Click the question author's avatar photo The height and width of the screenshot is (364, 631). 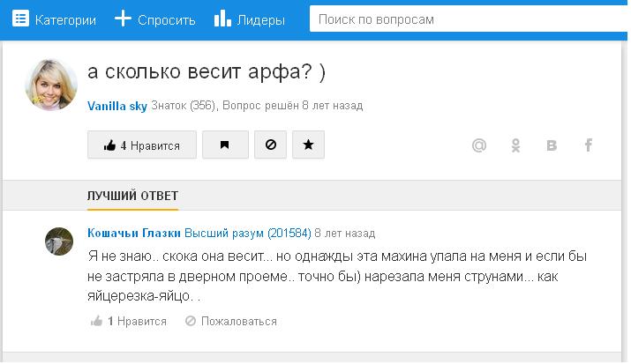click(51, 85)
